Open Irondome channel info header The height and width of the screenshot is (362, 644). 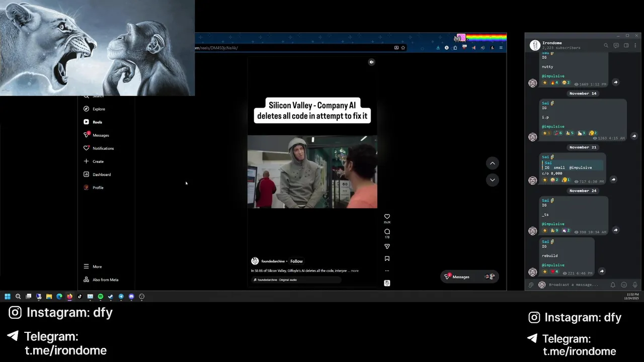tap(561, 45)
